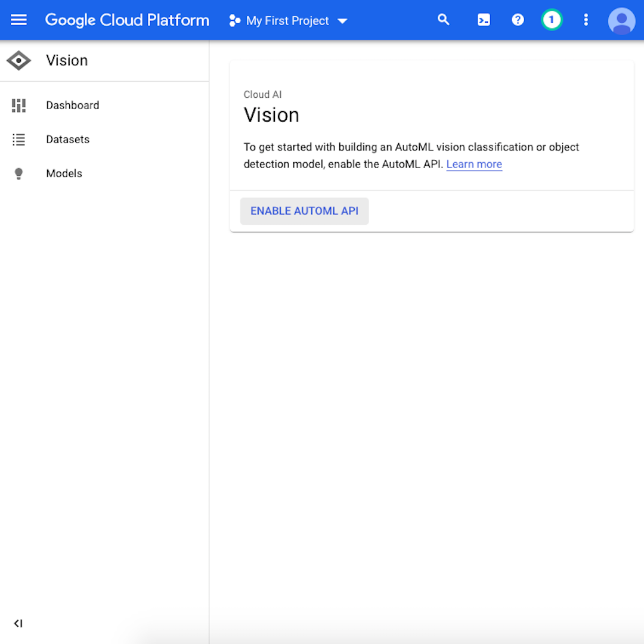Image resolution: width=644 pixels, height=644 pixels.
Task: Click the Cloud AI label text
Action: click(x=262, y=94)
